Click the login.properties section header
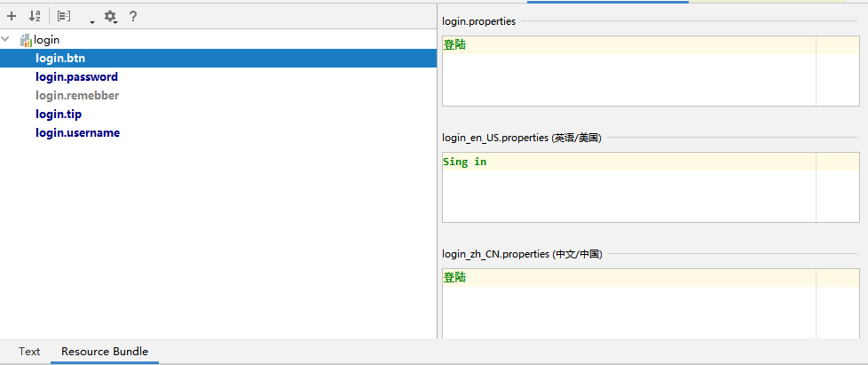Viewport: 868px width, 365px height. (479, 21)
